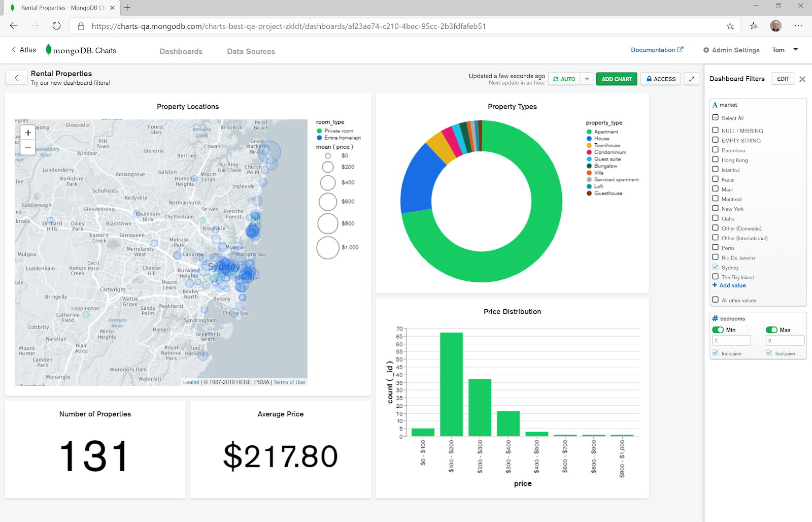Open a new browser tab
Viewport: 812px width, 522px height.
point(127,8)
